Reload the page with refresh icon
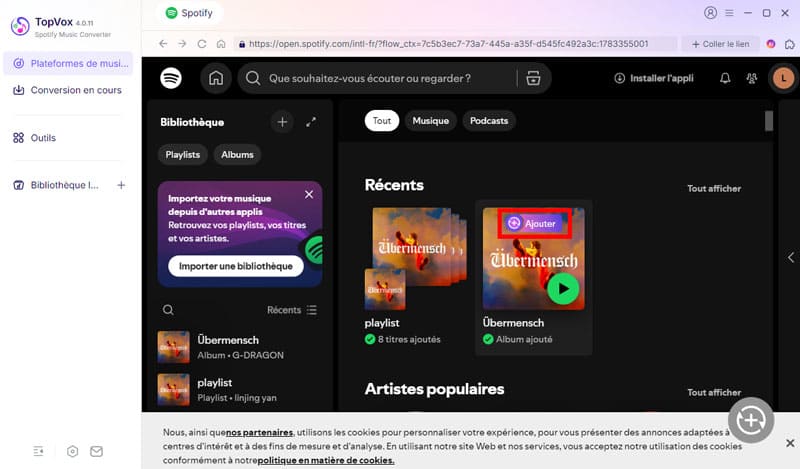Viewport: 800px width, 469px height. coord(202,44)
